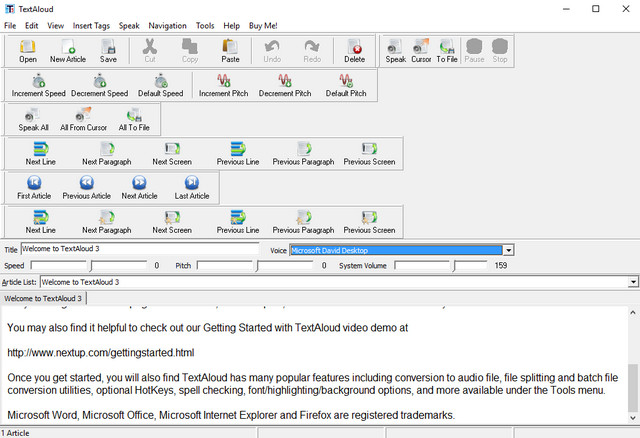Click Previous Paragraph in upper navigation toolbar

[303, 154]
